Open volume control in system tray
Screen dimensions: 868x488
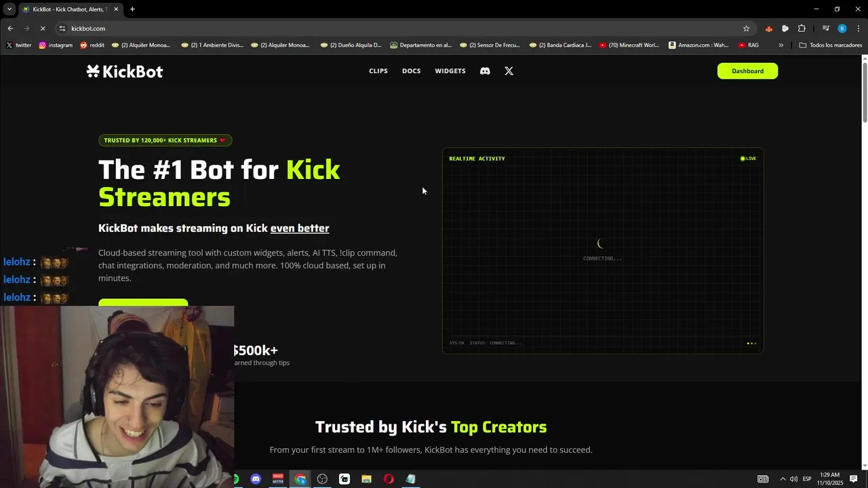coord(793,479)
